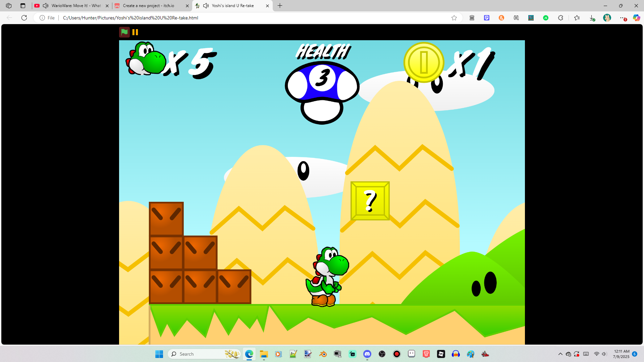The height and width of the screenshot is (362, 644).
Task: Open OBS Studio from the taskbar
Action: tap(382, 354)
